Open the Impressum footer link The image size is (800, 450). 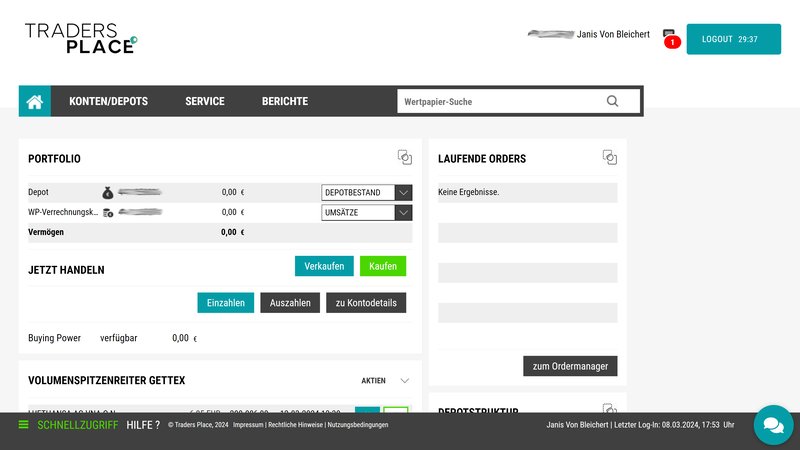click(248, 425)
